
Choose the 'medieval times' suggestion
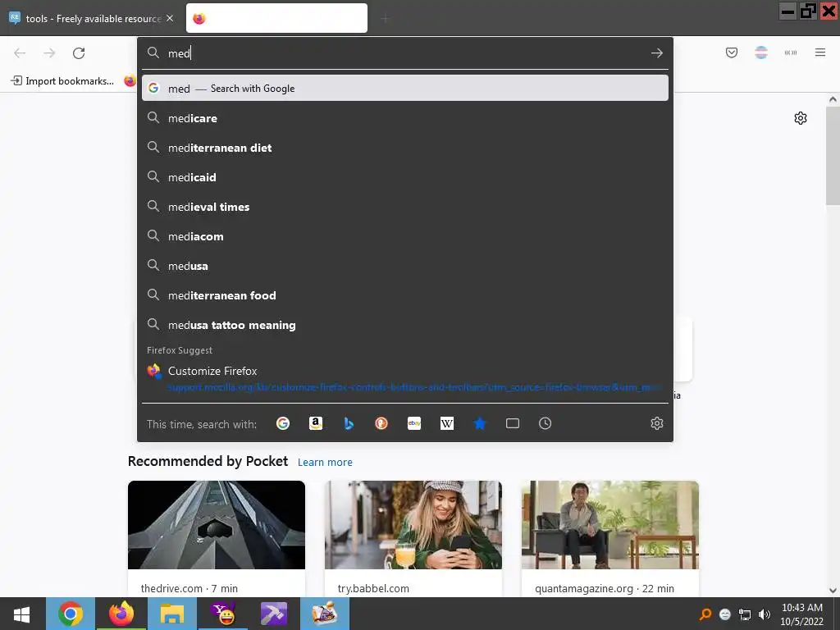405,207
